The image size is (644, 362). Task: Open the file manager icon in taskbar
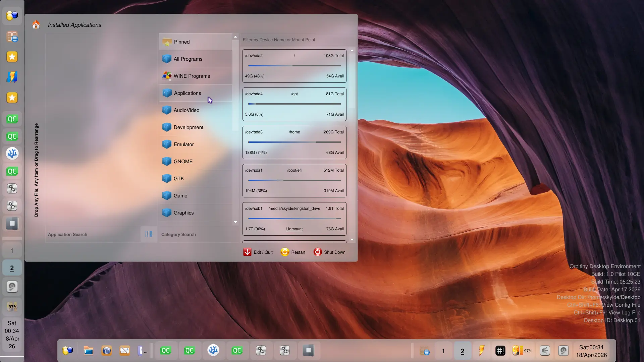point(89,351)
